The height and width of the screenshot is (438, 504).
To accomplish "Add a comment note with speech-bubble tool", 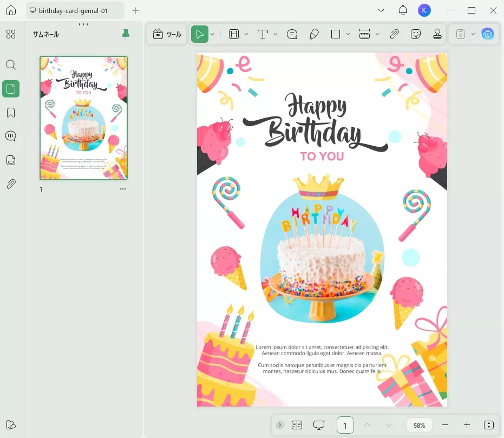I will tap(292, 34).
